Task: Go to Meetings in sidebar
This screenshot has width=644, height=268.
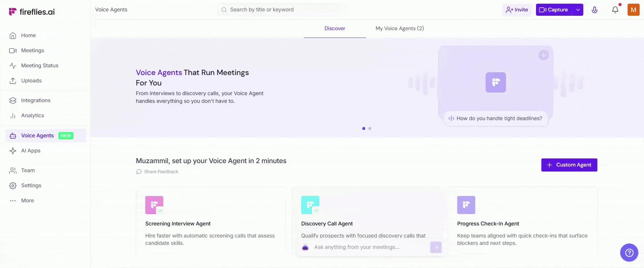Action: tap(33, 51)
